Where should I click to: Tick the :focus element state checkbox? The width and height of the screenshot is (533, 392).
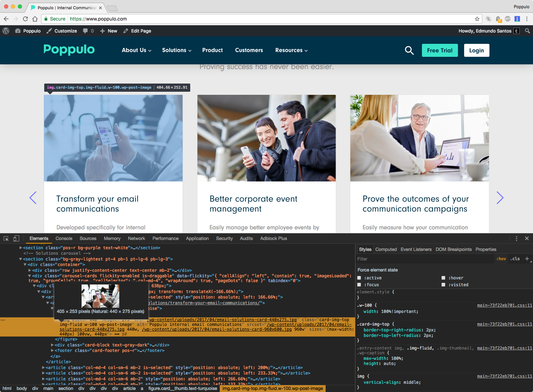click(359, 285)
